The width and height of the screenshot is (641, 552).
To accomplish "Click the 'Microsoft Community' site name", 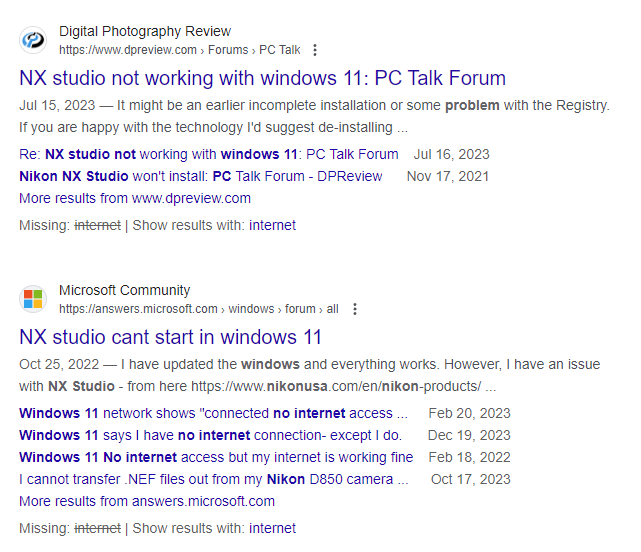I will click(x=125, y=290).
